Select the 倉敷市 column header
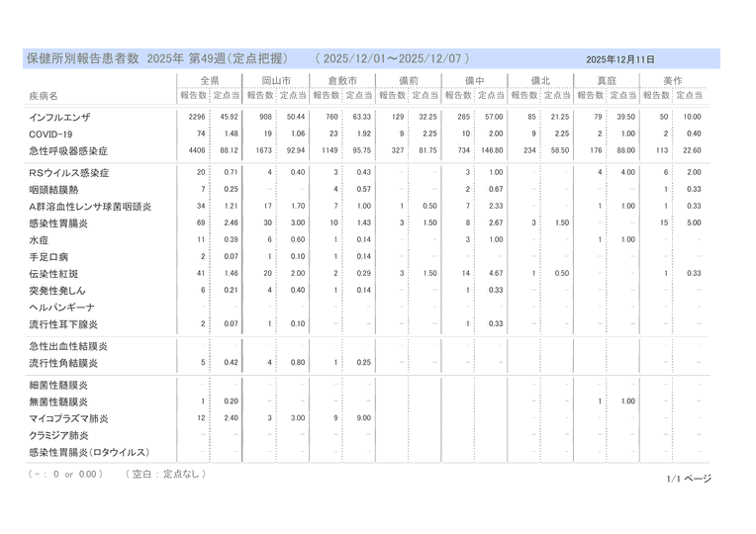756x534 pixels. click(x=341, y=80)
